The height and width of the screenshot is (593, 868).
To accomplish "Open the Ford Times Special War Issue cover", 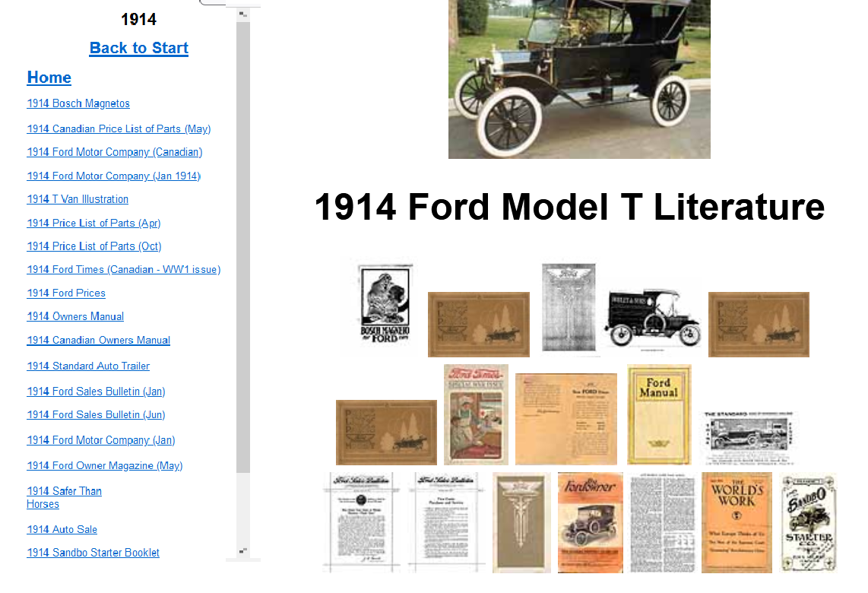I will click(476, 414).
